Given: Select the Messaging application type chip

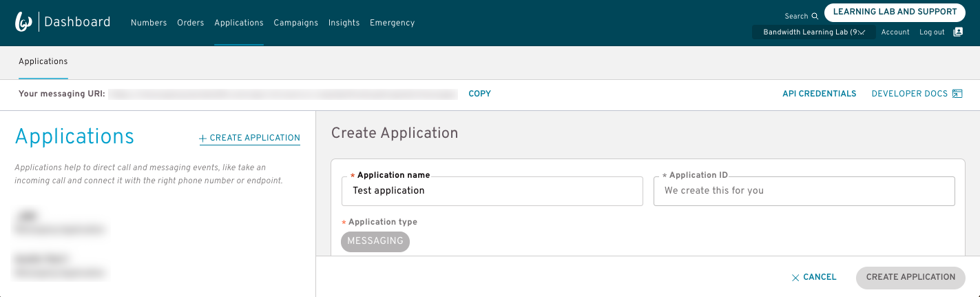Looking at the screenshot, I should point(375,241).
